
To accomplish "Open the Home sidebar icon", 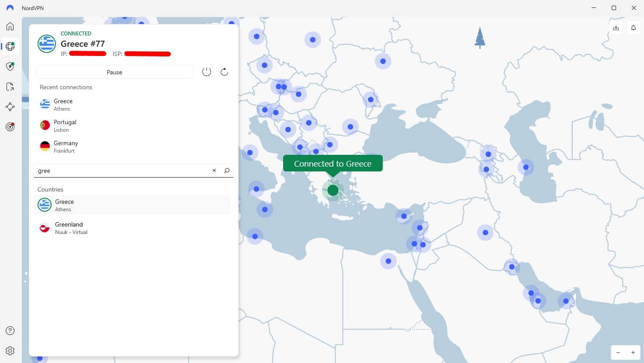I will coord(10,26).
